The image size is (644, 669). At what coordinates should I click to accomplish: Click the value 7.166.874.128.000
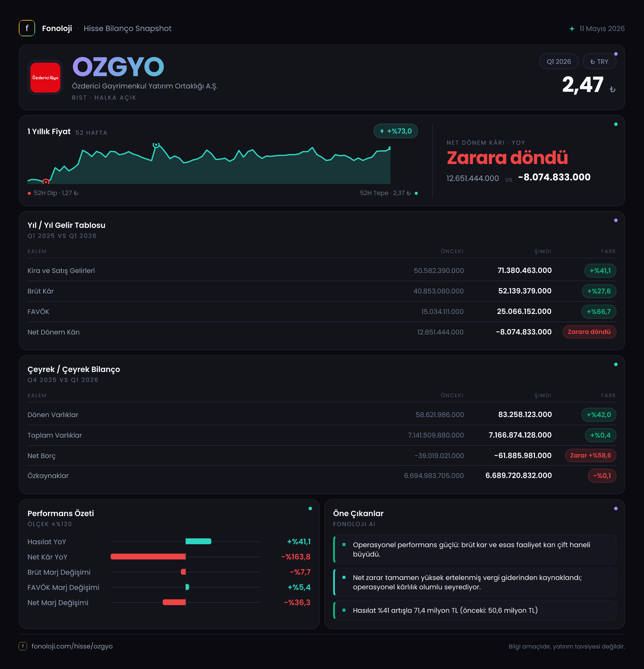[x=520, y=435]
